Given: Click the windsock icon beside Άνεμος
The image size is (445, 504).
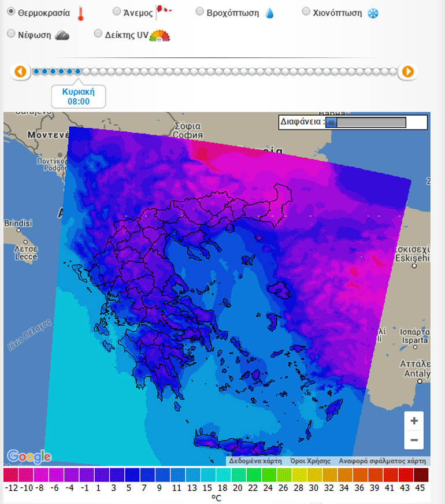Looking at the screenshot, I should (164, 12).
